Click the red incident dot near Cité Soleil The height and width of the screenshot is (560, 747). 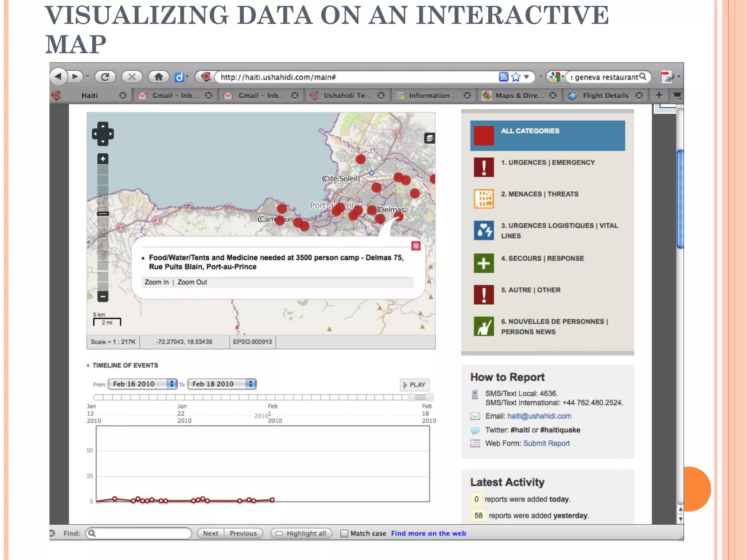[360, 159]
